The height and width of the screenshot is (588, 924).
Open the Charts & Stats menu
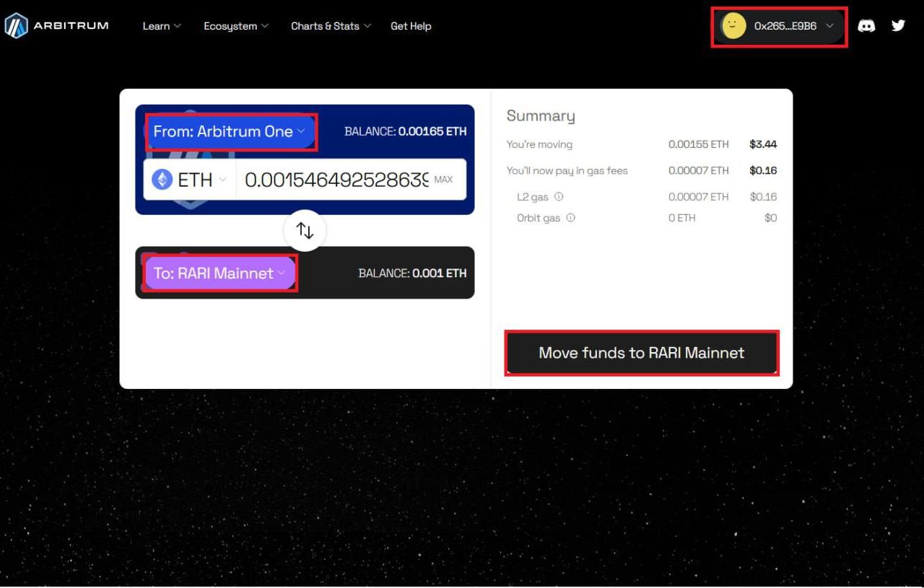[x=331, y=26]
